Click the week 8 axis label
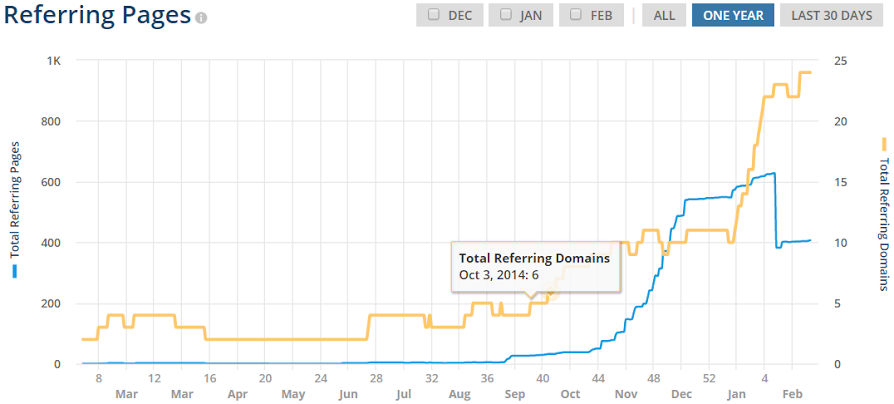 (98, 378)
